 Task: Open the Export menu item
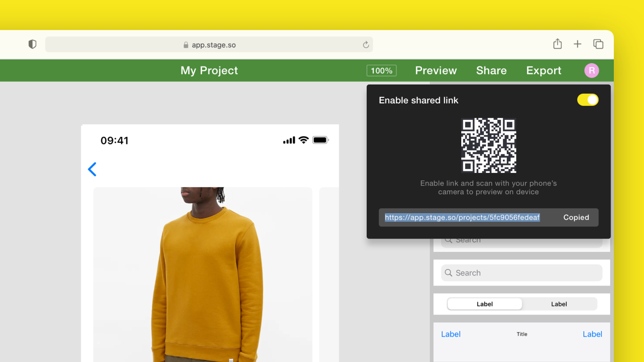click(544, 70)
